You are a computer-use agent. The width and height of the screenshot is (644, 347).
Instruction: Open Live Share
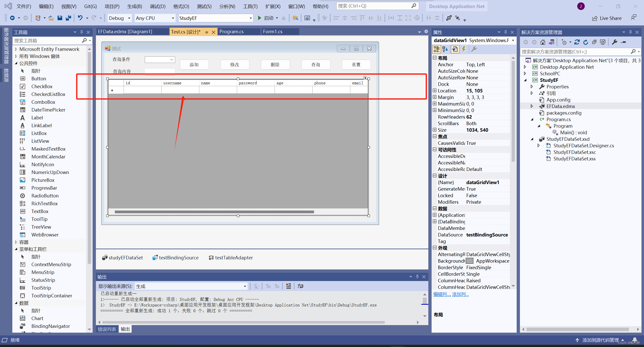tap(607, 18)
